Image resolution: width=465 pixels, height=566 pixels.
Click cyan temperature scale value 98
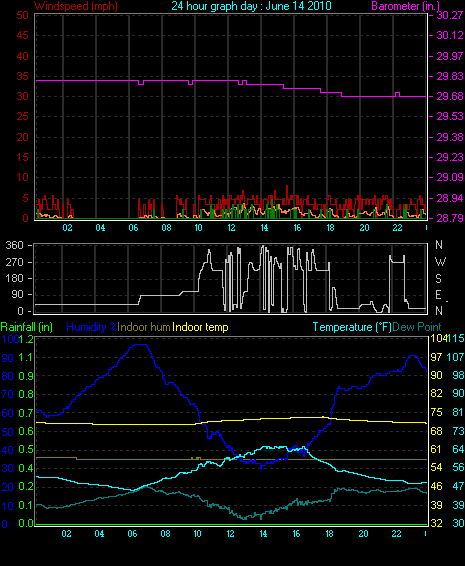pos(458,375)
